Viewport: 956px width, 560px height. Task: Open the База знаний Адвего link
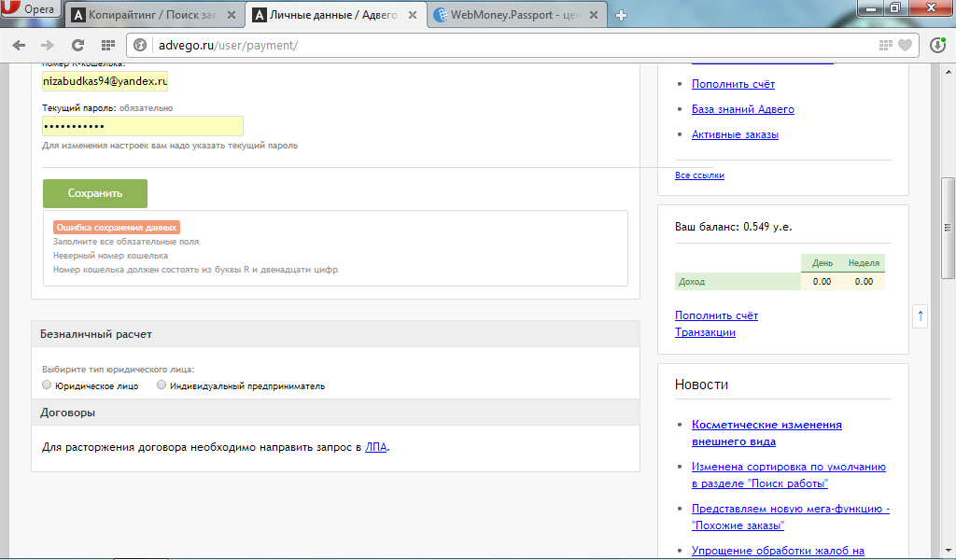(x=742, y=109)
